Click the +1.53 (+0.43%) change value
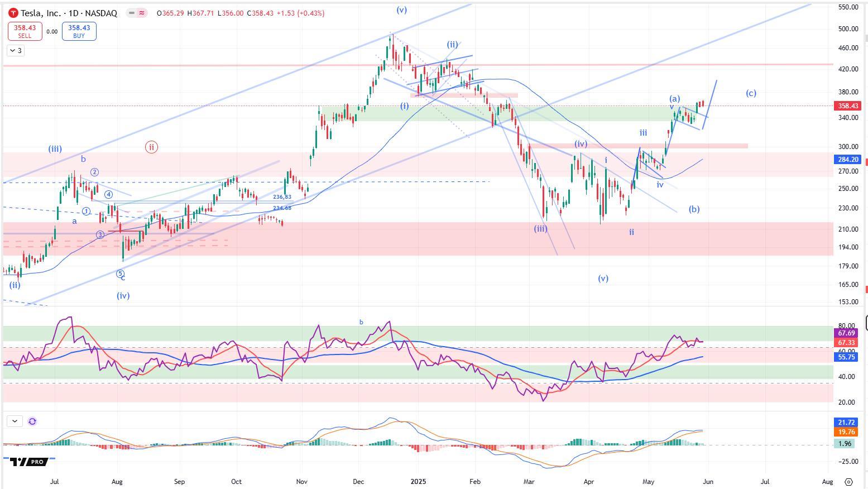The width and height of the screenshot is (868, 489). 300,13
